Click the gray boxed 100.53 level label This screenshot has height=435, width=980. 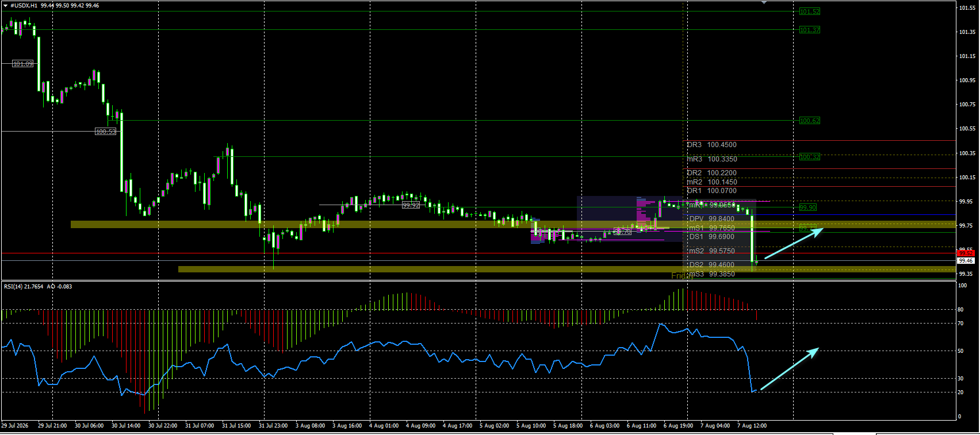(105, 132)
